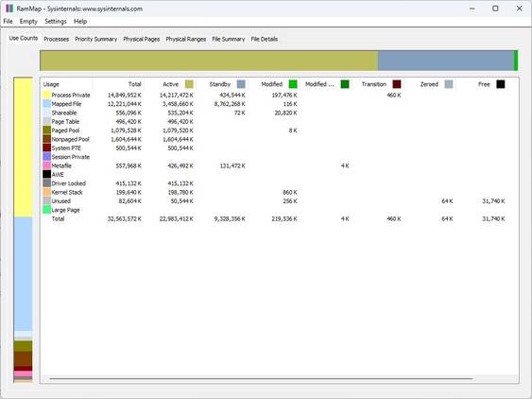Viewport: 532px width, 399px height.
Task: Click the 31,740 K Free total value
Action: point(493,218)
